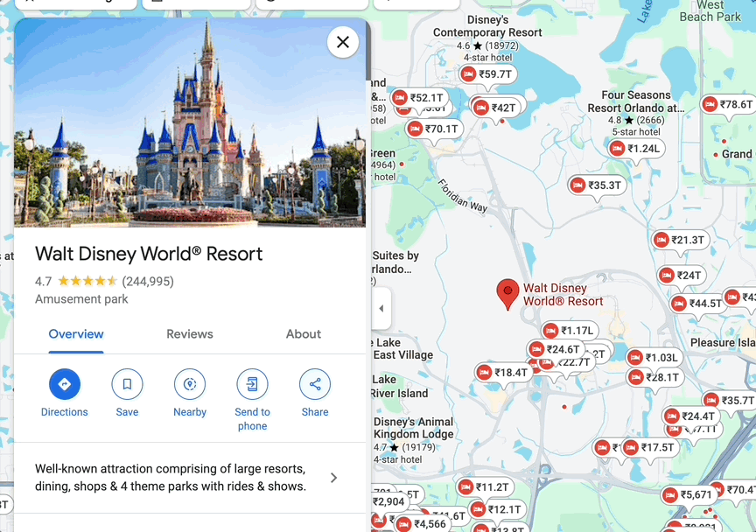Select the Overview tab
Screen dimensions: 756x532
76,333
